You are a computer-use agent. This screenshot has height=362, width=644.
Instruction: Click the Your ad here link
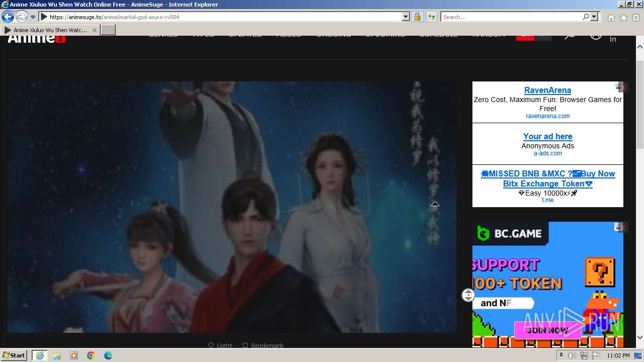547,136
